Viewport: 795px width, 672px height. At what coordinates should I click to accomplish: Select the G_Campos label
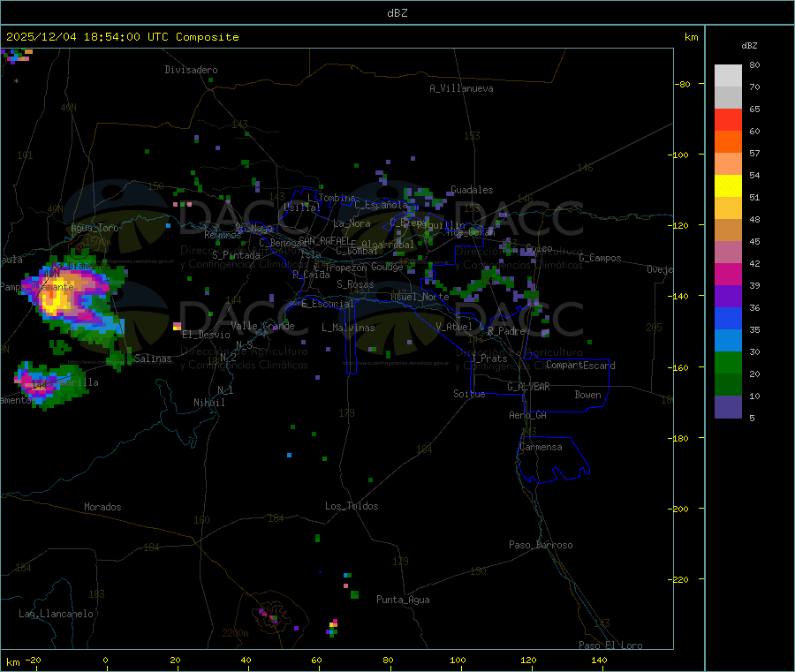point(600,258)
